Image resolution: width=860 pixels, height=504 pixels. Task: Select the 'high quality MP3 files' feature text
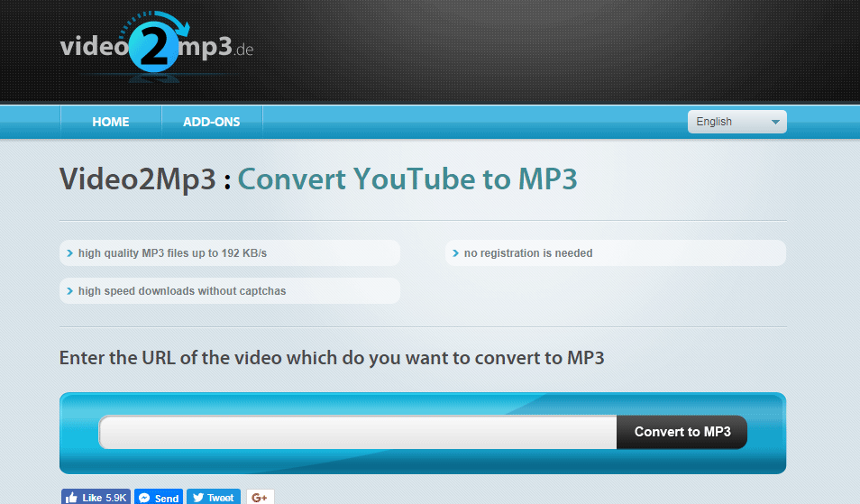[172, 253]
